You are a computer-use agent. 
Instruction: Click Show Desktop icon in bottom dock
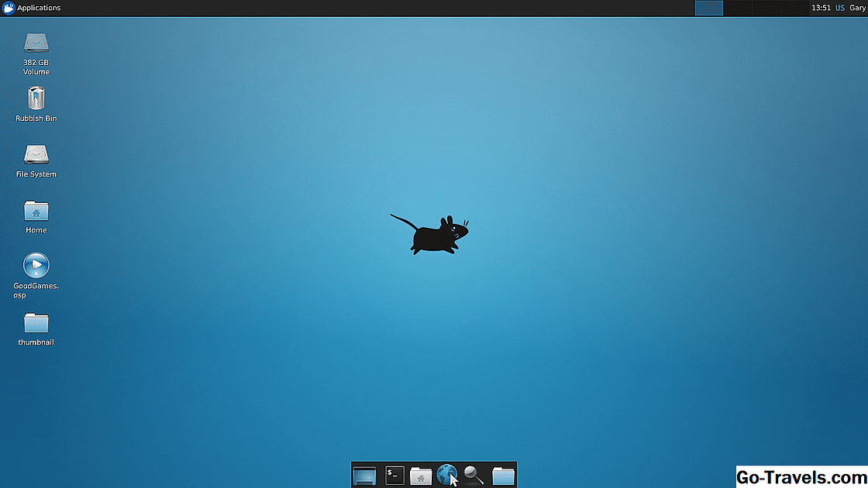364,476
